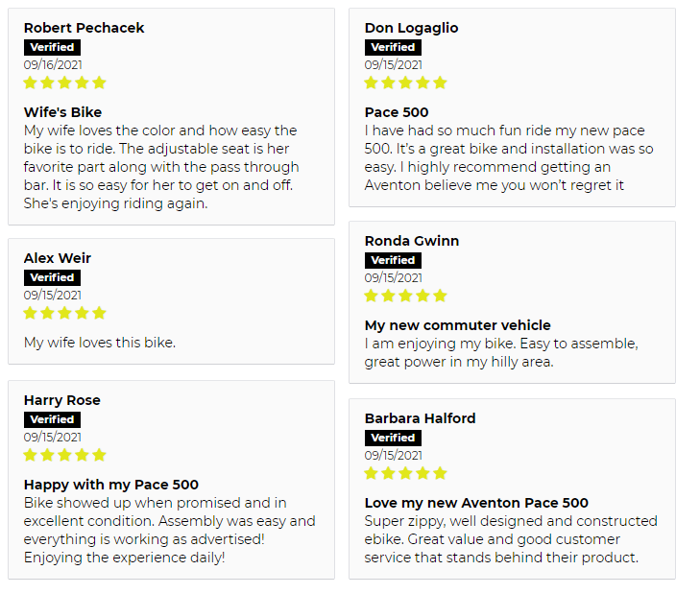700x594 pixels.
Task: Click the third star in Alex Weir's rating
Action: (x=64, y=313)
